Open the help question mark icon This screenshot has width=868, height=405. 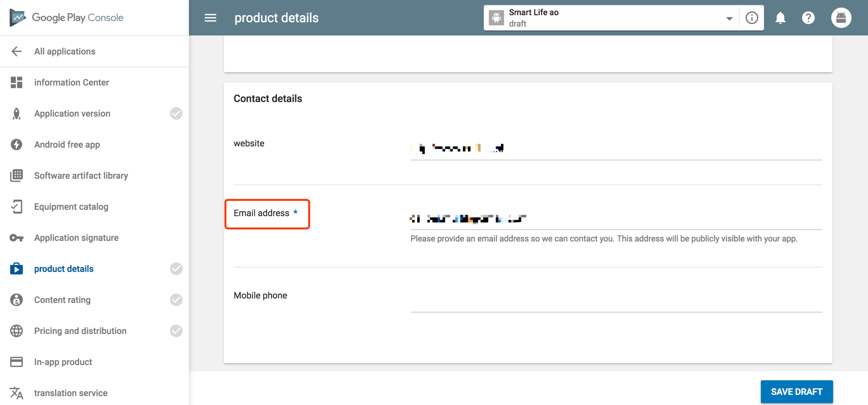(808, 18)
